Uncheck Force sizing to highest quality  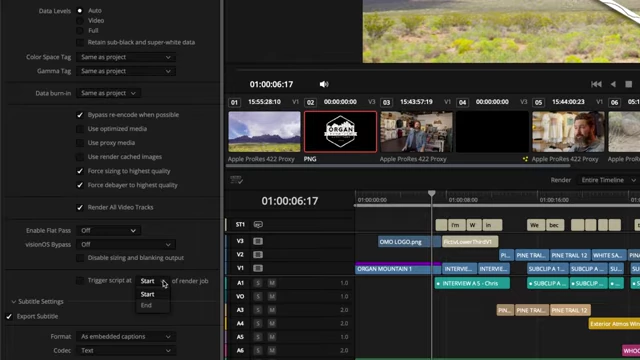pos(80,171)
